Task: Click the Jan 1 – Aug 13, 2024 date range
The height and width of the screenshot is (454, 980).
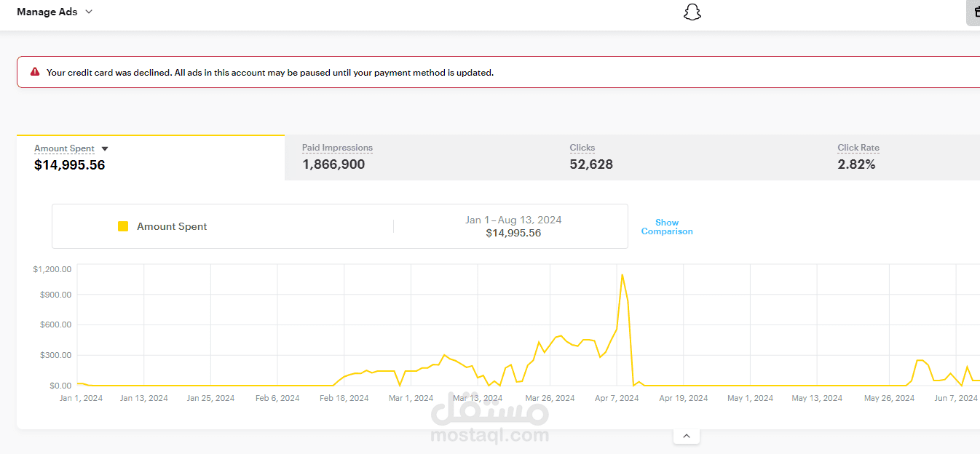Action: coord(513,220)
